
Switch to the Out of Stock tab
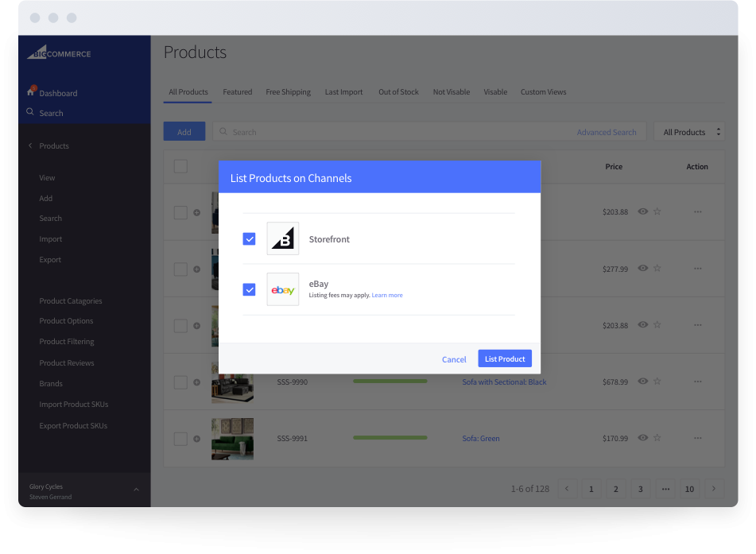398,91
